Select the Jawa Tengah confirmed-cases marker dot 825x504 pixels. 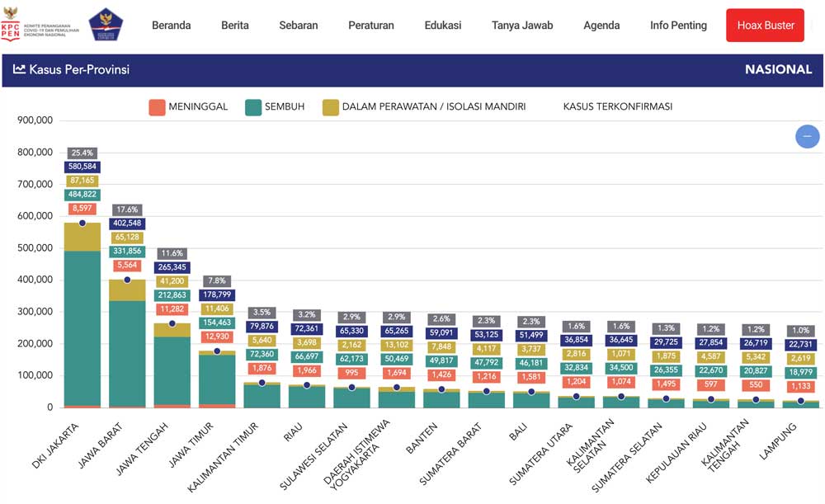(172, 323)
